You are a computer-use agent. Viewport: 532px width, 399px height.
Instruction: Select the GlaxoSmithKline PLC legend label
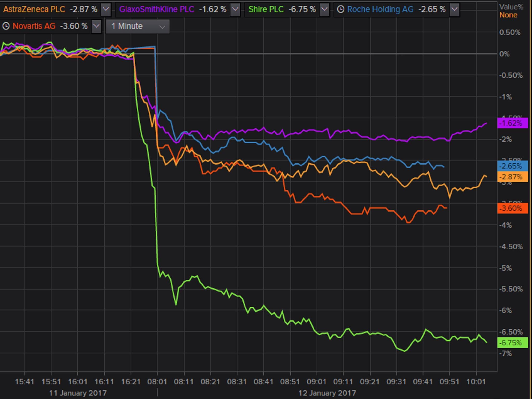[x=157, y=10]
